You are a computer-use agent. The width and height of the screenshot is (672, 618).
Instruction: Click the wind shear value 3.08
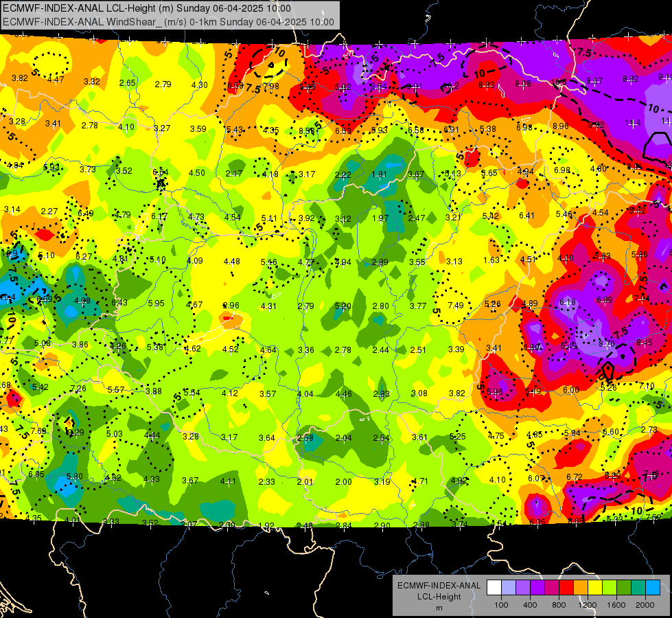pos(419,393)
